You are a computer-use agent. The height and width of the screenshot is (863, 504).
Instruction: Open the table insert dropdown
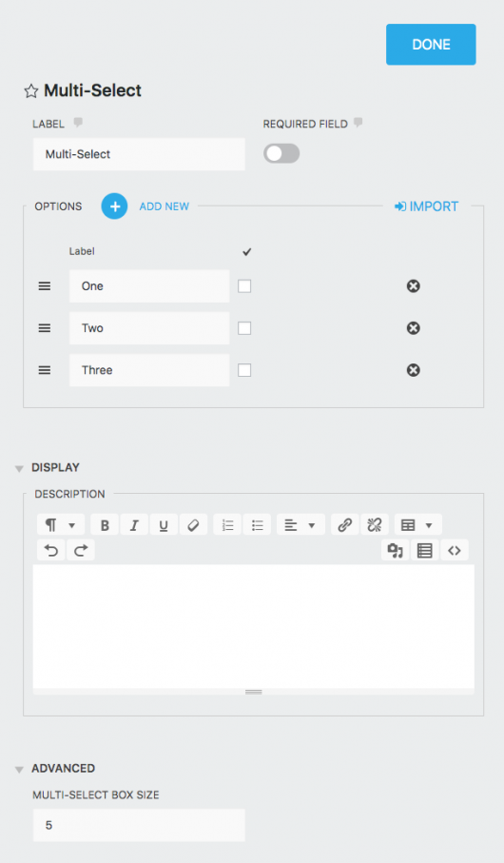coord(417,525)
